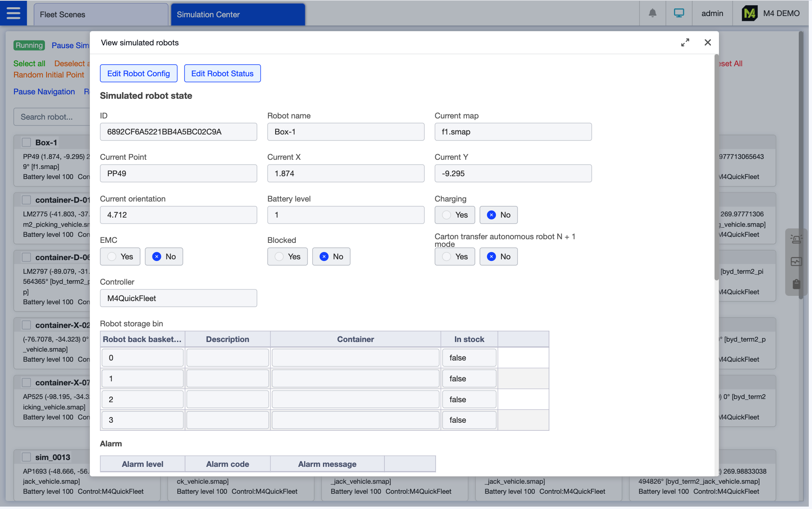Screen dimensions: 812x509
Task: Click the Battery level input field
Action: pyautogui.click(x=345, y=215)
